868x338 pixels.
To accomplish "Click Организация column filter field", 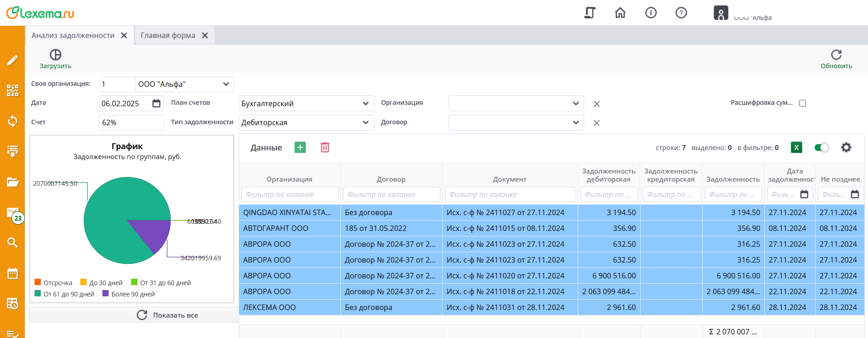I will (290, 194).
